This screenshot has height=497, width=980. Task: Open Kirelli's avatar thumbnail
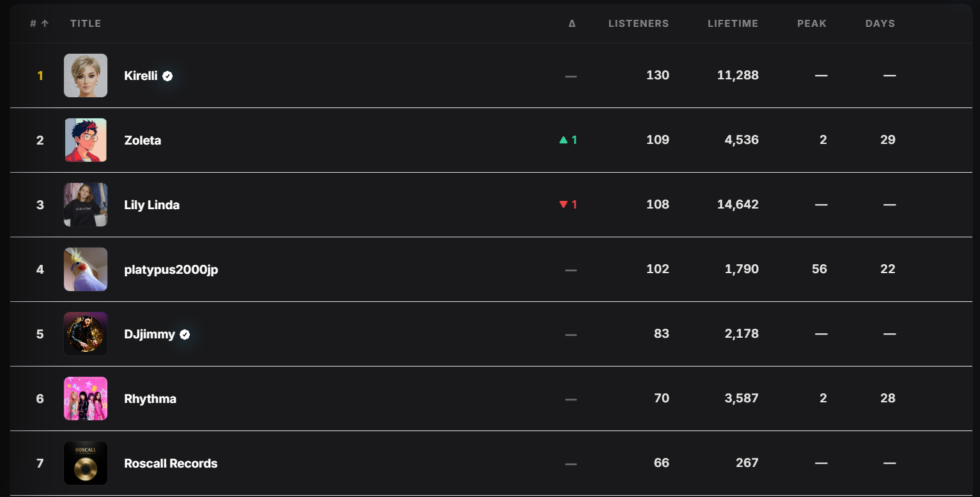(x=86, y=75)
